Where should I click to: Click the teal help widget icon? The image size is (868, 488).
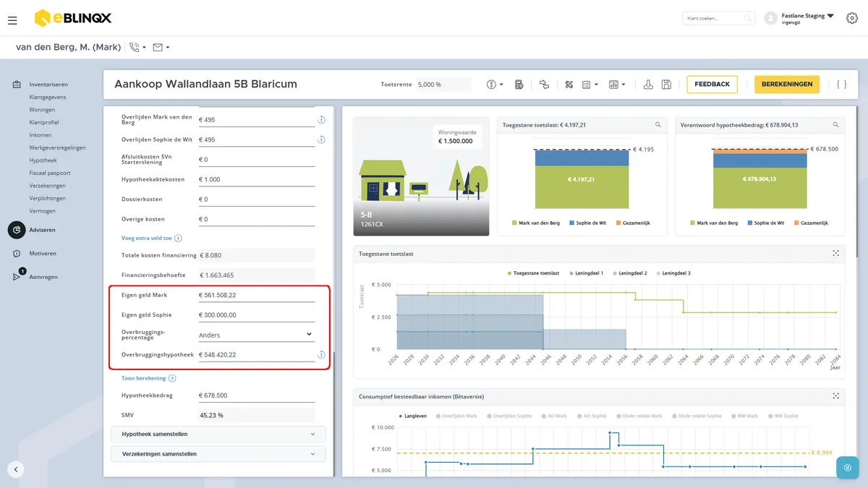847,468
